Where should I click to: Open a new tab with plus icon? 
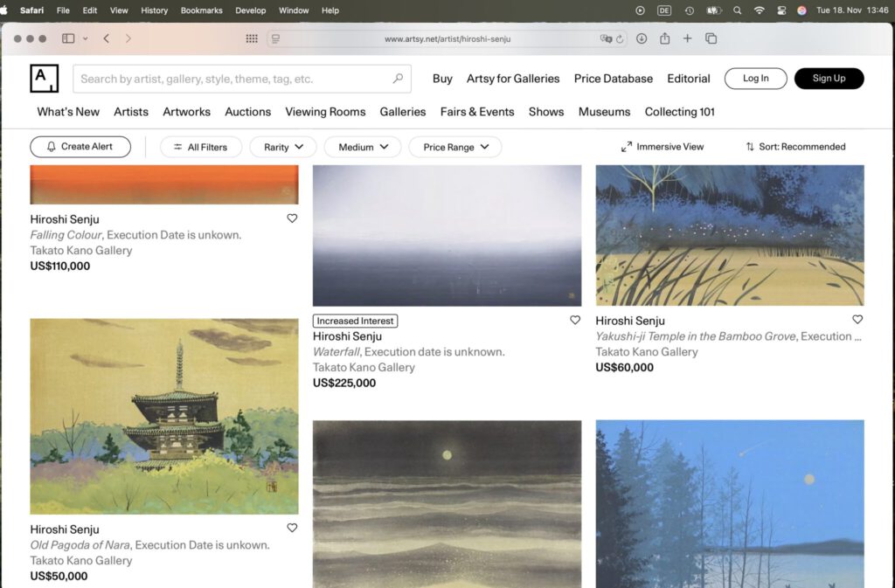(x=687, y=38)
